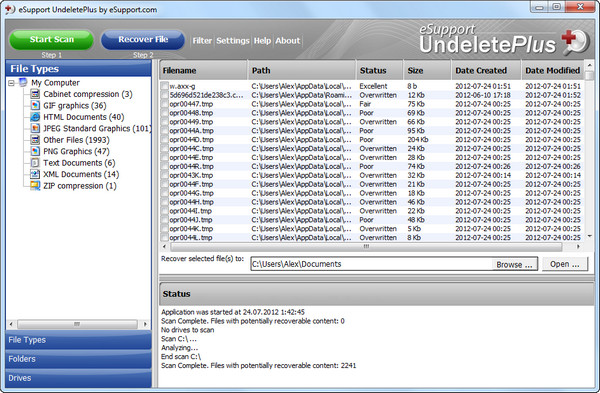Screen dimensions: 600x393
Task: Click the blue Recover File button
Action: click(143, 39)
